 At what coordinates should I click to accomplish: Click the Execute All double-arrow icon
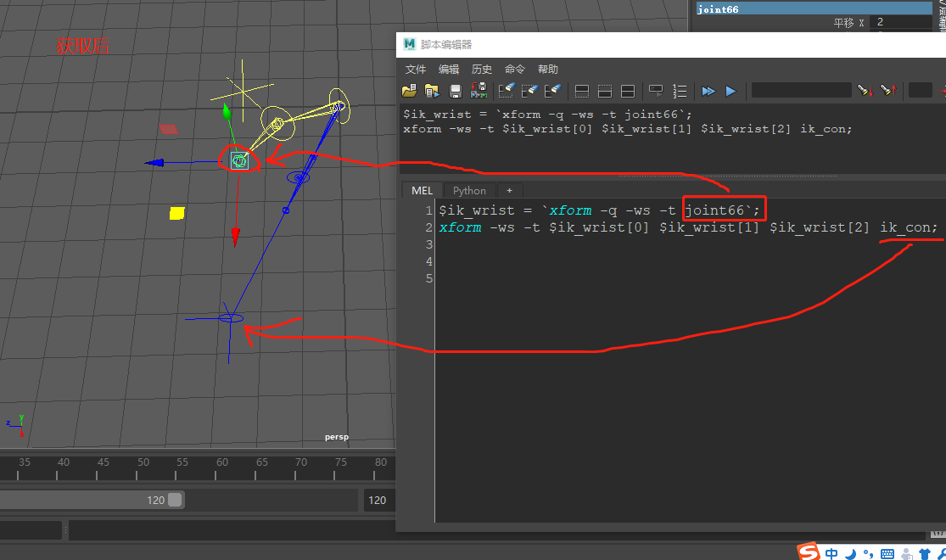click(x=708, y=91)
